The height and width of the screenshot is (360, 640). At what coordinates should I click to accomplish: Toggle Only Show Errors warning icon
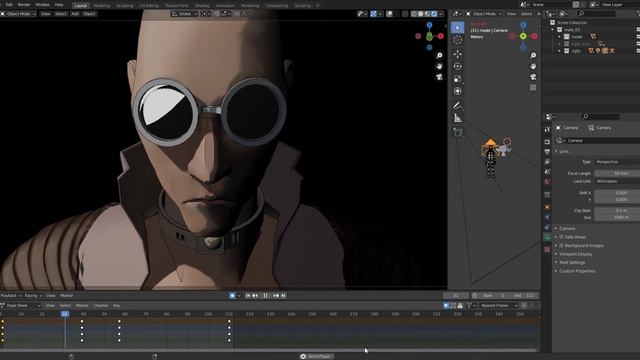point(460,305)
